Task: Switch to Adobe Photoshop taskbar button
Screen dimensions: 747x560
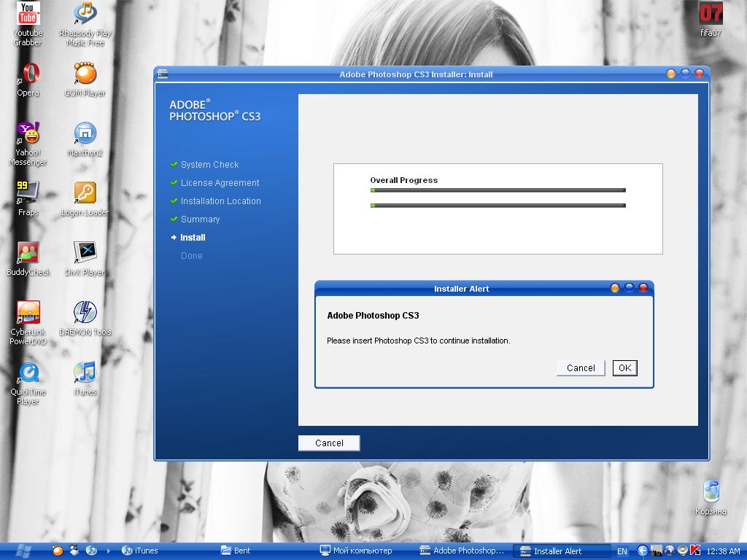Action: pos(462,551)
